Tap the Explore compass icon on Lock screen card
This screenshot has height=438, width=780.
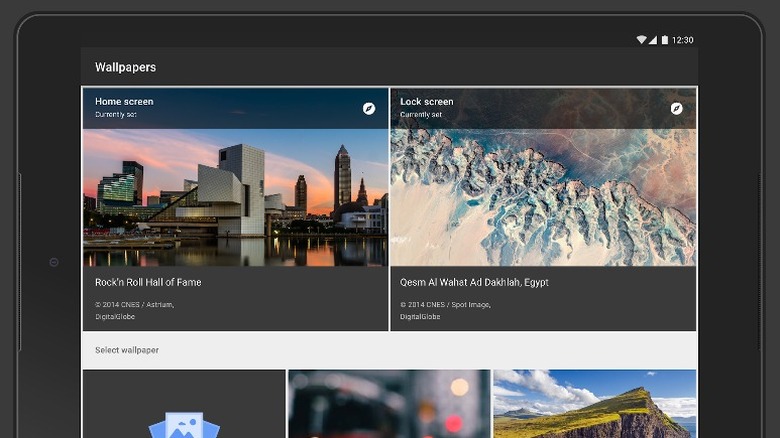coord(676,108)
